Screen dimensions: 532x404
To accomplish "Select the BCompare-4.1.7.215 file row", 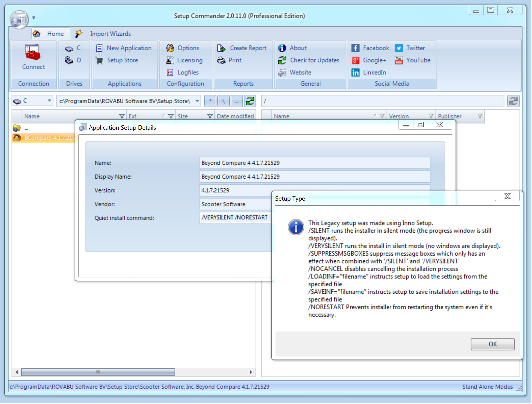I will pos(43,138).
